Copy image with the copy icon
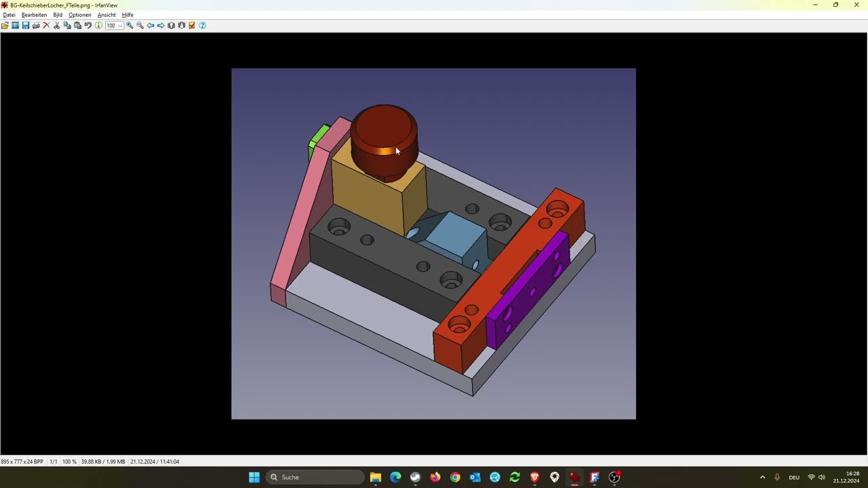Screen dimensions: 868x488 coord(67,25)
